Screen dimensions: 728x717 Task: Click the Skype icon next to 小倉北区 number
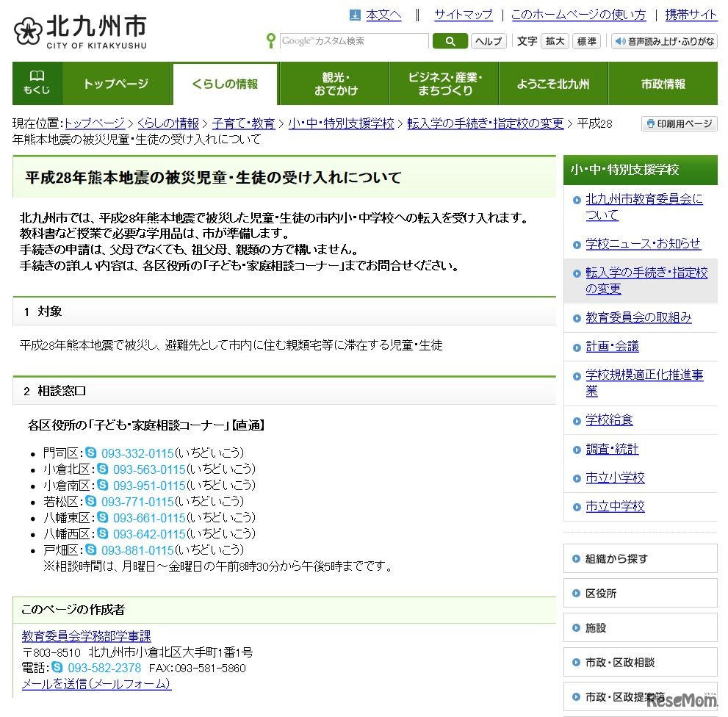(x=103, y=469)
